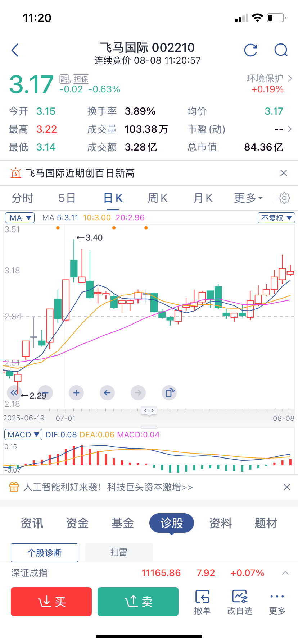Tap 深证成指 11165.86 index value
Screen dimensions: 298x644
pos(161,573)
